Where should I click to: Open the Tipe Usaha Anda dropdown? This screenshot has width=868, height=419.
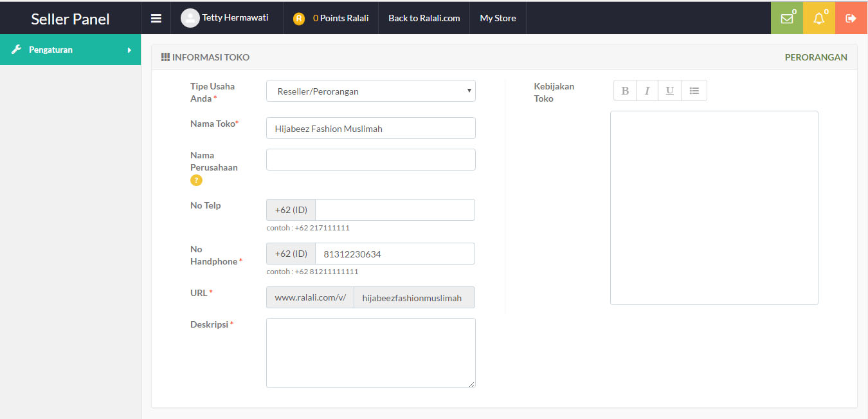coord(371,91)
